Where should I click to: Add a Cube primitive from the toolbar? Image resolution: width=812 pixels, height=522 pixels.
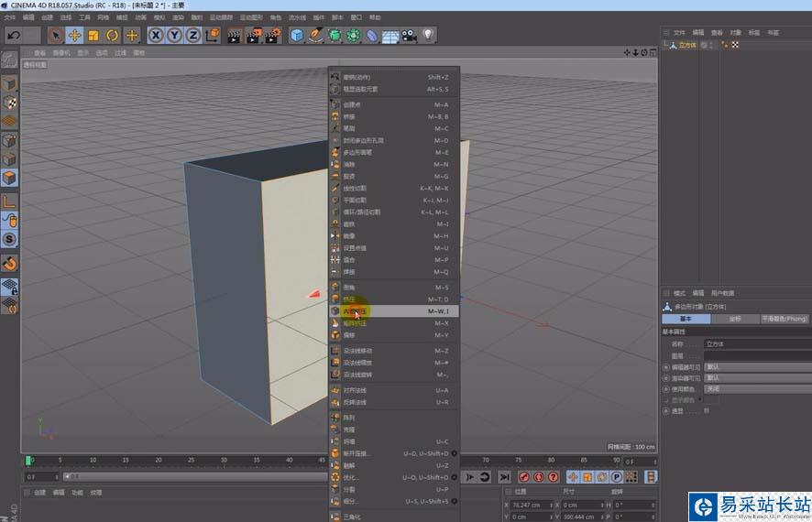(x=297, y=36)
